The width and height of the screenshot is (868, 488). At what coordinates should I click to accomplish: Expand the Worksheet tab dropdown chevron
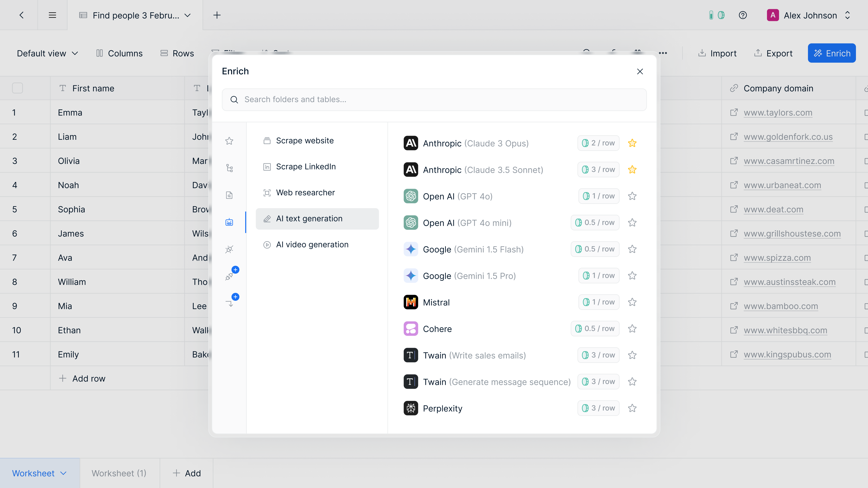[63, 473]
